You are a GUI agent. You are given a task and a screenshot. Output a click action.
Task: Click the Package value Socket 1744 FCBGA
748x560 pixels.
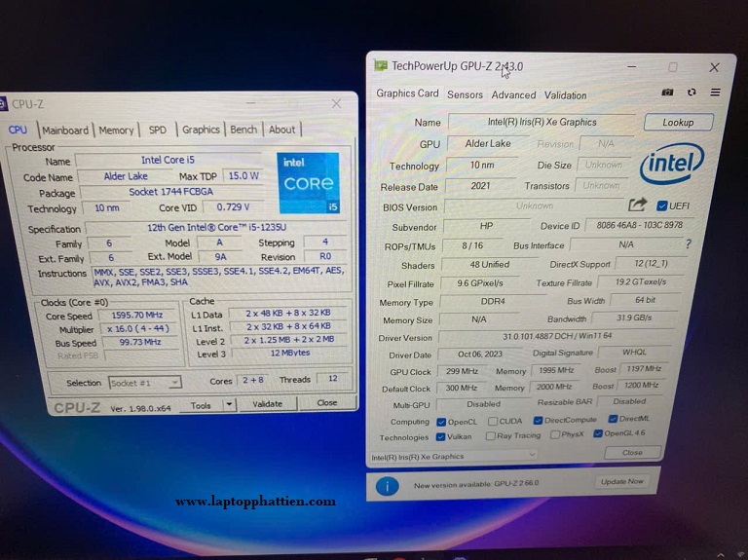pyautogui.click(x=170, y=192)
